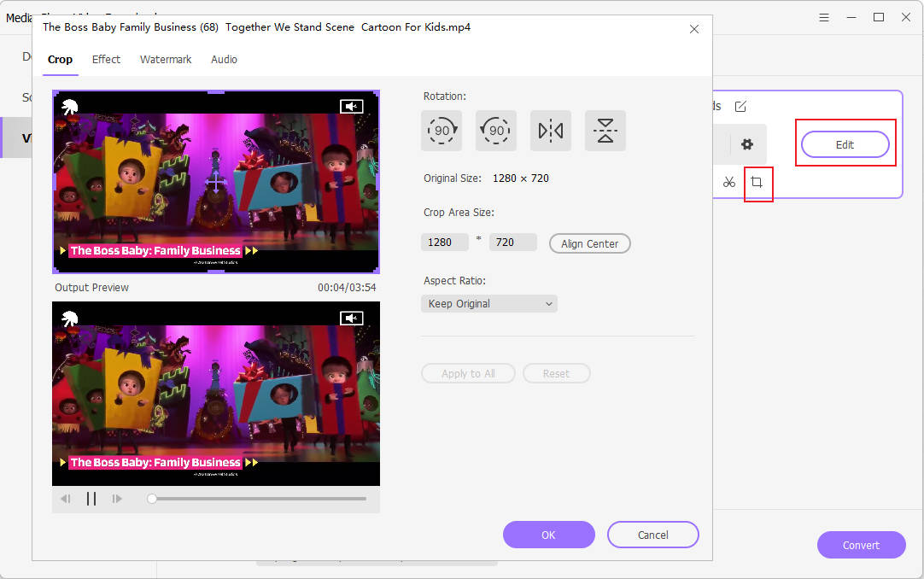Click the Reset button
Viewport: 924px width, 579px height.
click(556, 373)
